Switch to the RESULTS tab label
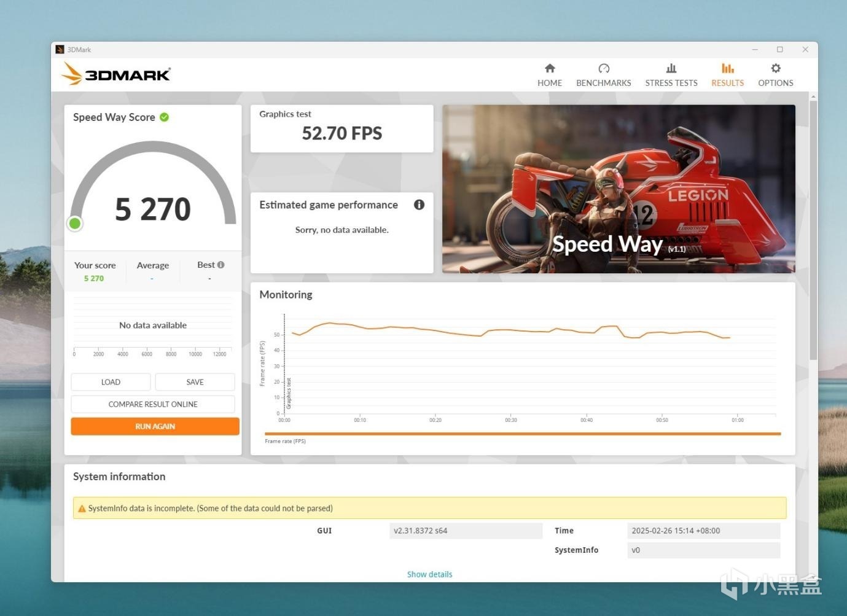 (x=728, y=83)
